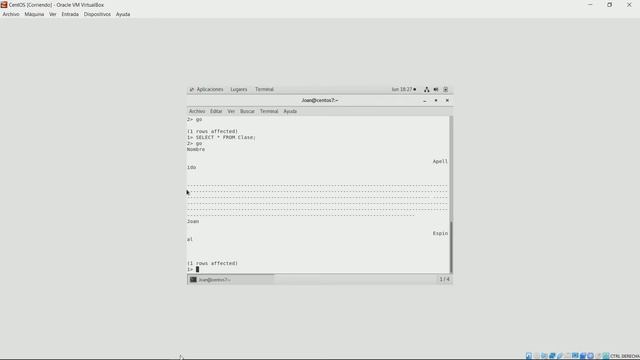Open GNOME Lugares menu
Screen dimensions: 640x360
239,89
